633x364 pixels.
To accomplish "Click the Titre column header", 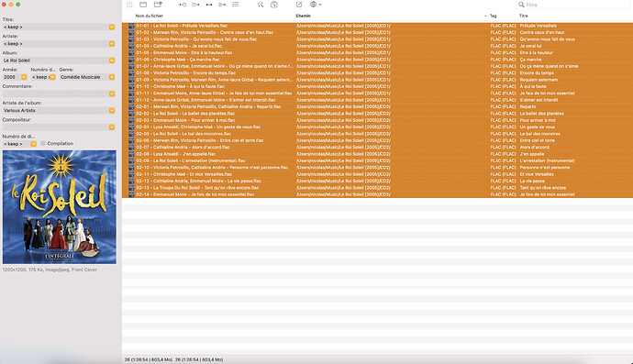I will tap(524, 16).
